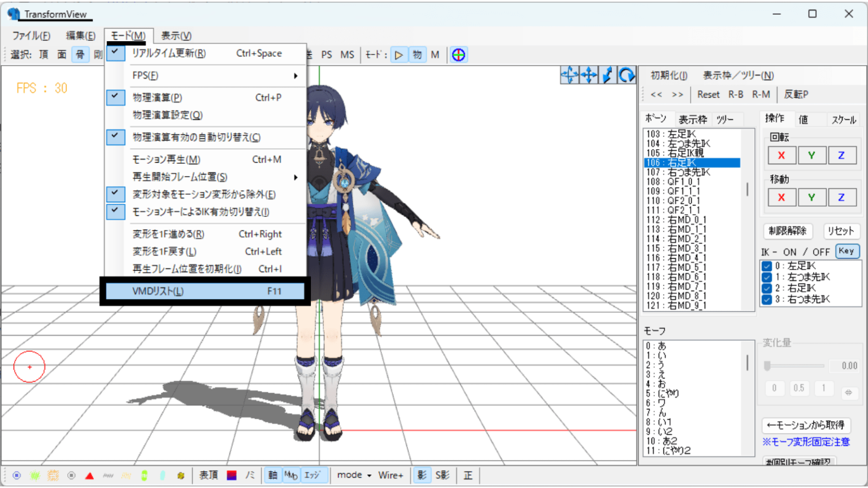Open the mode dropdown in bottom bar
The width and height of the screenshot is (868, 488).
click(x=353, y=475)
